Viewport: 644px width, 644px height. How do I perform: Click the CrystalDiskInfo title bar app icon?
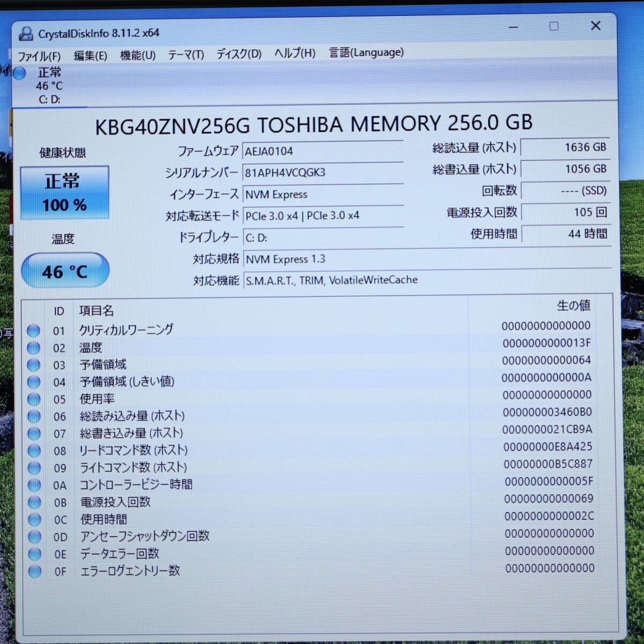pyautogui.click(x=25, y=33)
